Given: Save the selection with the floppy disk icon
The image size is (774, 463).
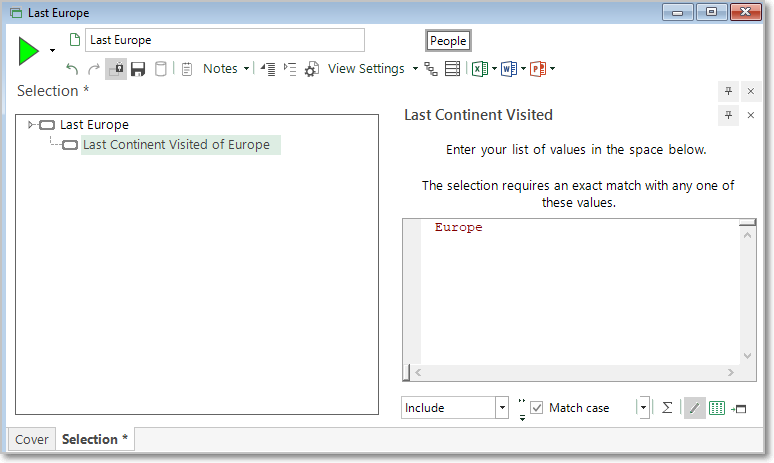Looking at the screenshot, I should coord(138,69).
